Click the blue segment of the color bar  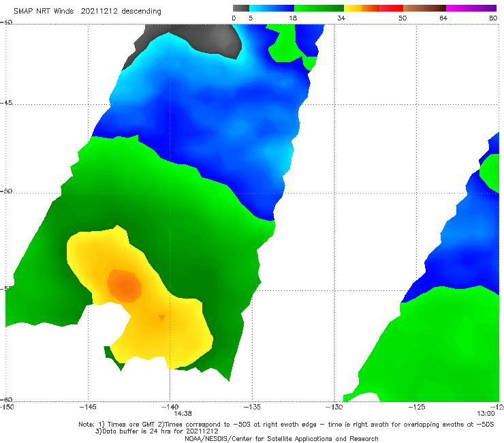tap(272, 8)
